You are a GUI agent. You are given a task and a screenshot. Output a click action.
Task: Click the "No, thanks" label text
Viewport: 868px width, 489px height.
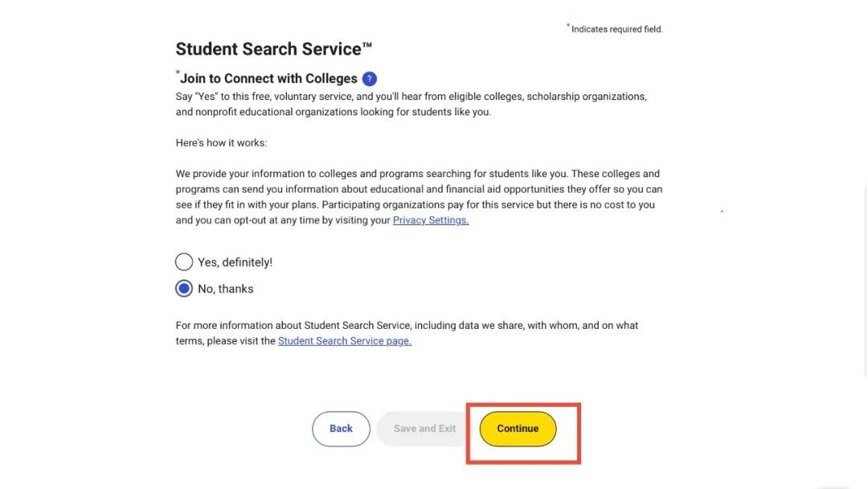pyautogui.click(x=225, y=289)
